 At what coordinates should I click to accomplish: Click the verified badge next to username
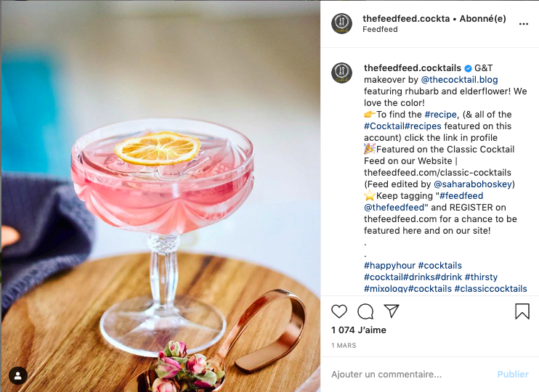click(468, 68)
